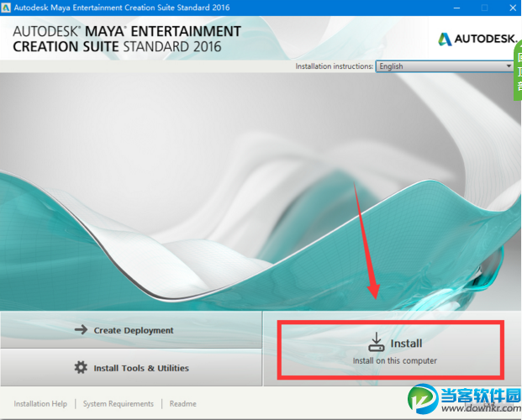
Task: Click the Install on this computer button
Action: point(393,349)
